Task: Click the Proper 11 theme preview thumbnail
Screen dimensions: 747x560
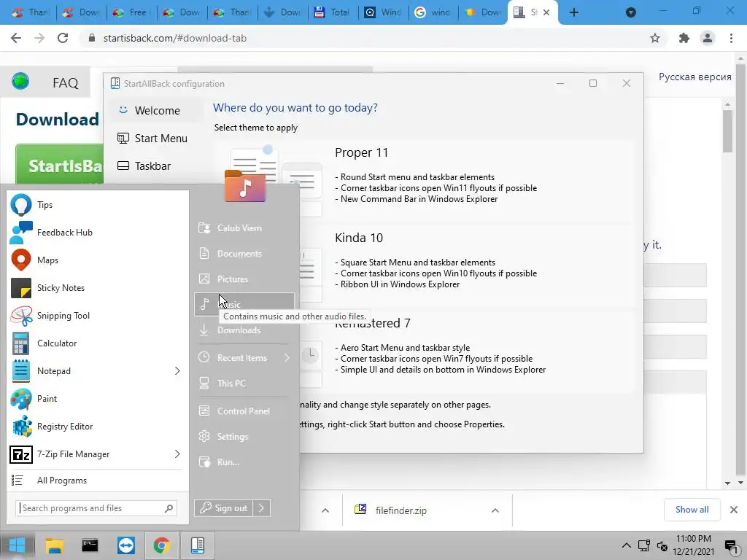Action: pos(274,180)
